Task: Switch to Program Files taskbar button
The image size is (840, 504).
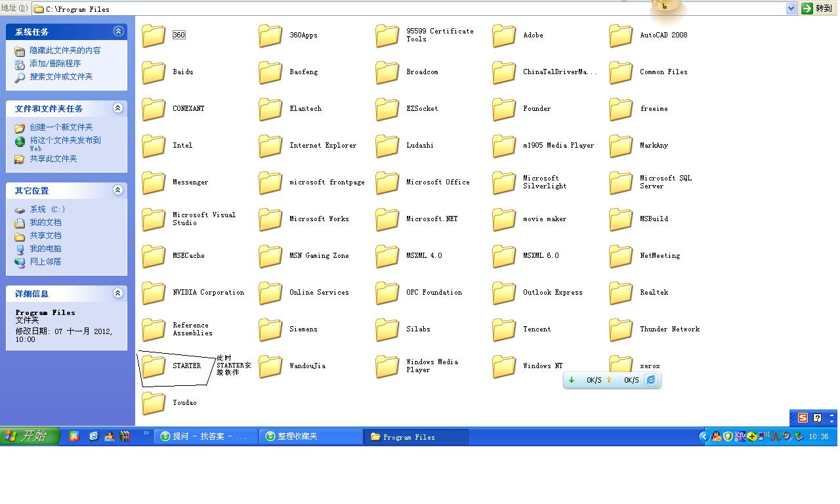Action: coord(416,436)
